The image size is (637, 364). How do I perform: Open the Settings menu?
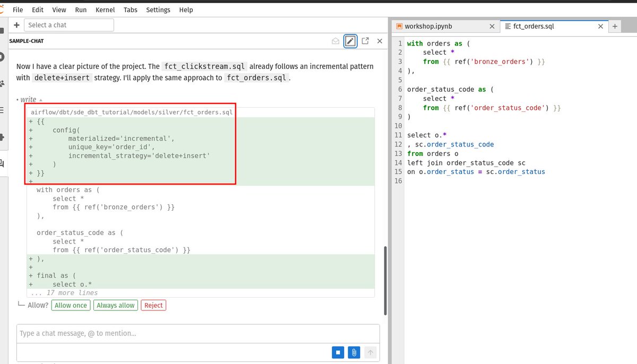pos(158,10)
